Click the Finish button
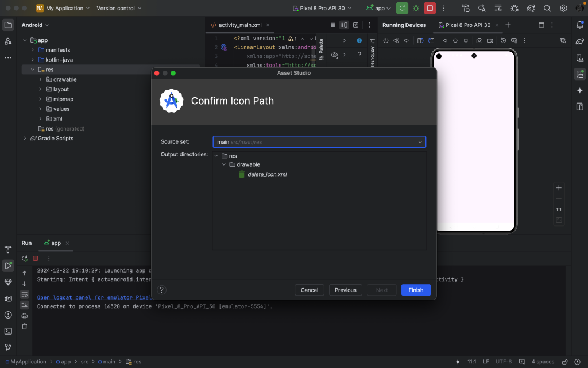588x368 pixels. (416, 290)
